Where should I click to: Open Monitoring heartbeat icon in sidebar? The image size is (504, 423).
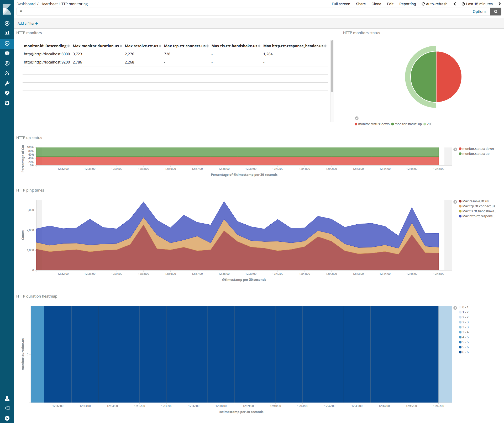coord(7,93)
